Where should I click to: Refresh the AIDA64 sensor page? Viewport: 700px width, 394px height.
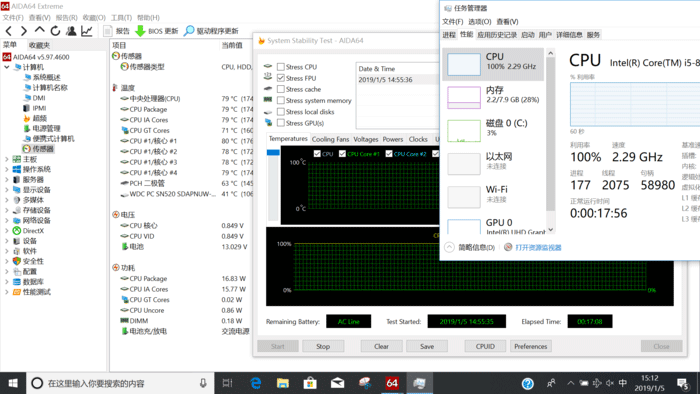(55, 31)
